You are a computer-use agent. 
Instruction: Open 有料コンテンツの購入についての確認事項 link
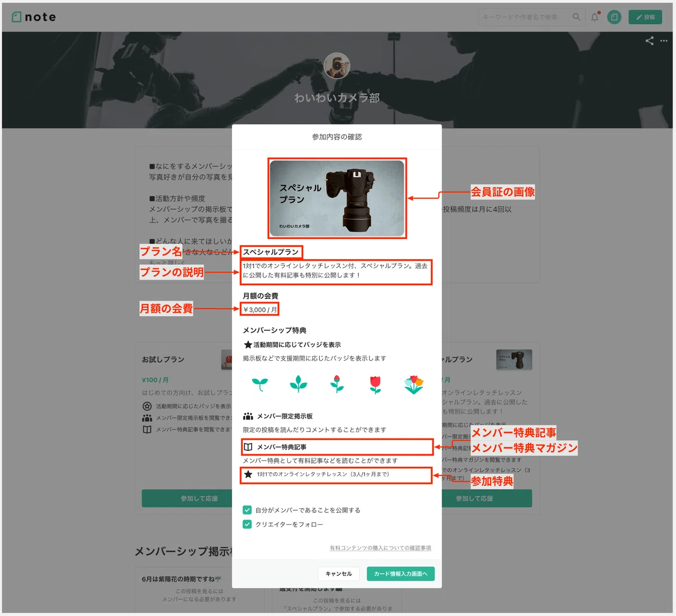[380, 548]
